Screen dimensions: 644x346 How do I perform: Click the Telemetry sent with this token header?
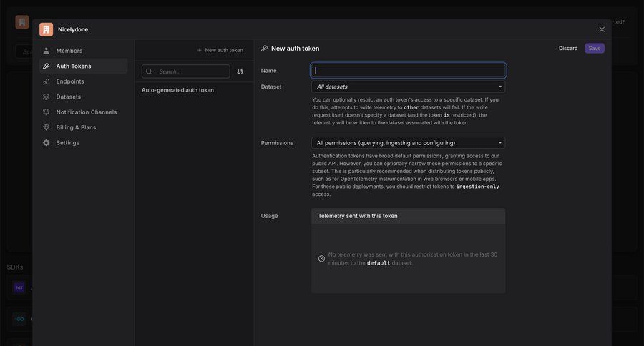point(409,216)
